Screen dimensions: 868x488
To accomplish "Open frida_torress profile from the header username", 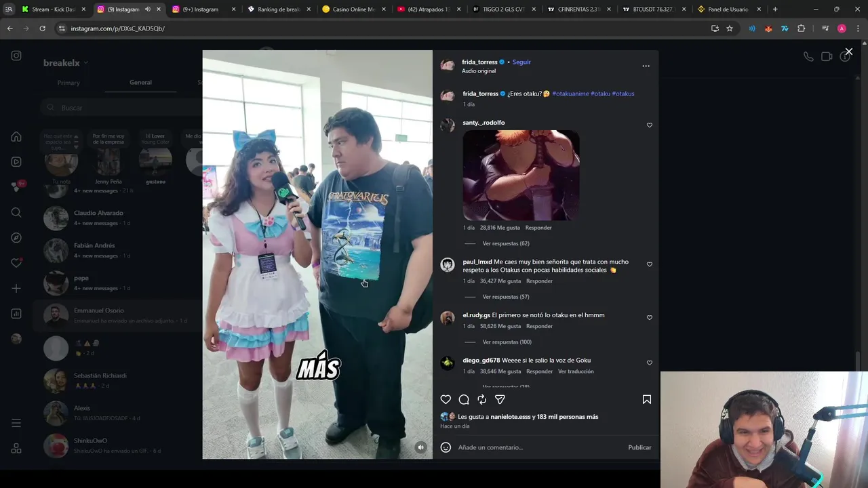I will click(479, 62).
